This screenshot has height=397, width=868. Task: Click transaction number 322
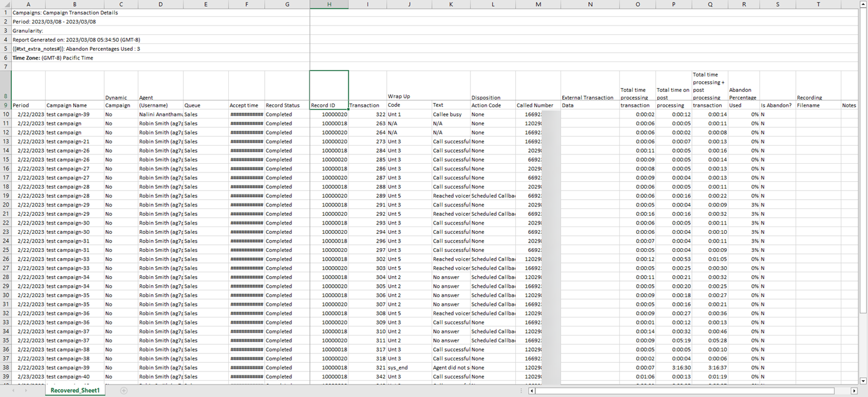coord(368,114)
